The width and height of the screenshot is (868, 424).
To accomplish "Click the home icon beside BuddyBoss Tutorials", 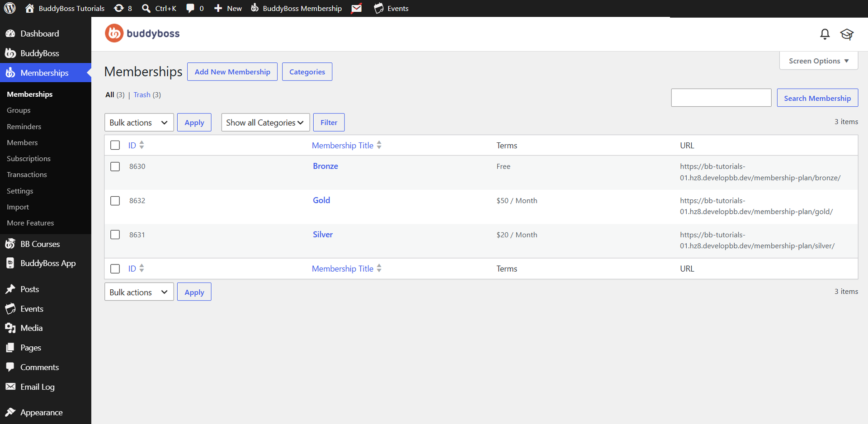I will (x=29, y=8).
